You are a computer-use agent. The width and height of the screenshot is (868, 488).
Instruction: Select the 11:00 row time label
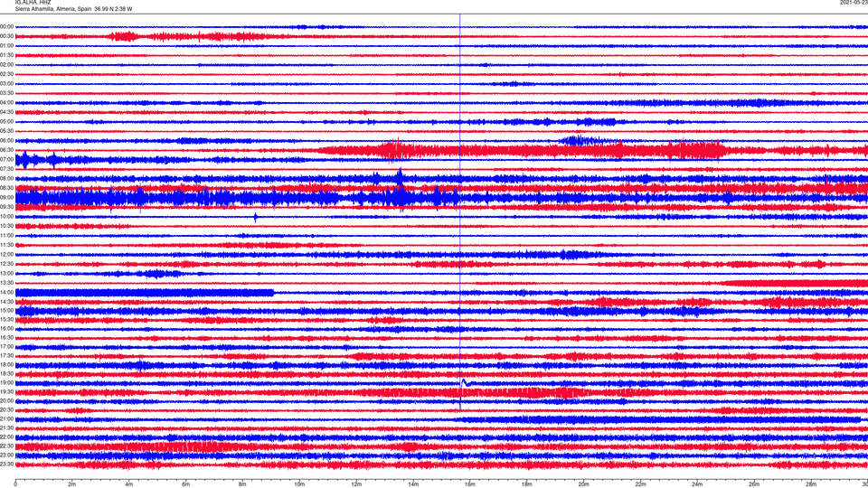(6, 235)
